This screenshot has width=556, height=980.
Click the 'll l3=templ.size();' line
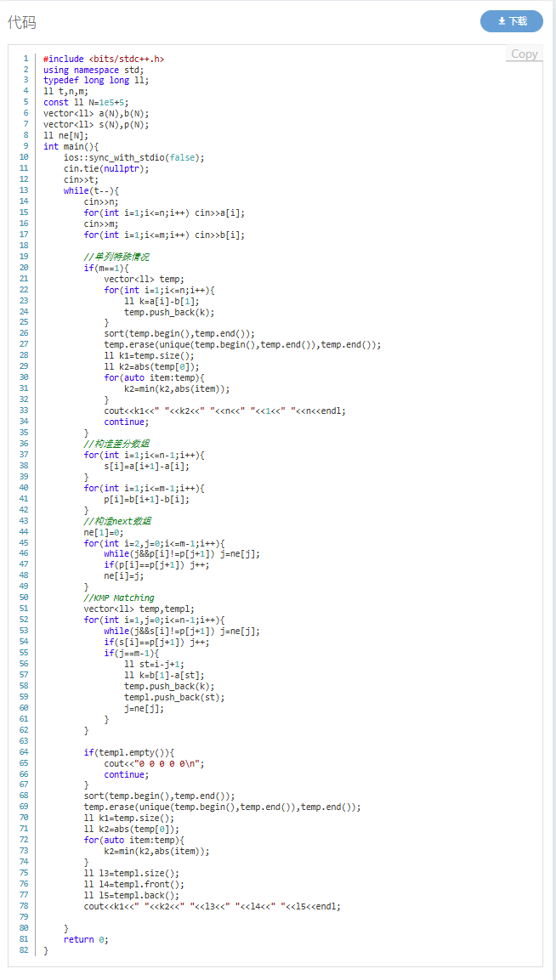tap(129, 873)
